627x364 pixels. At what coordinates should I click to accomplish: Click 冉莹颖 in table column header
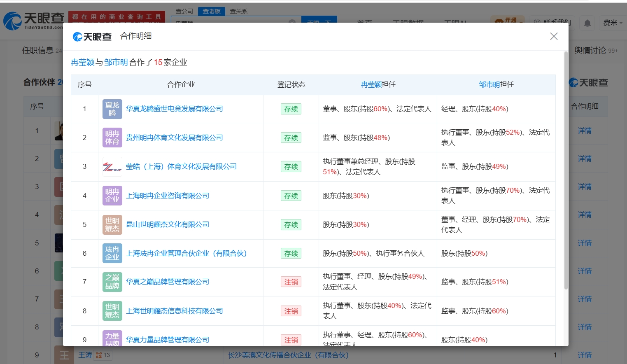(x=371, y=84)
